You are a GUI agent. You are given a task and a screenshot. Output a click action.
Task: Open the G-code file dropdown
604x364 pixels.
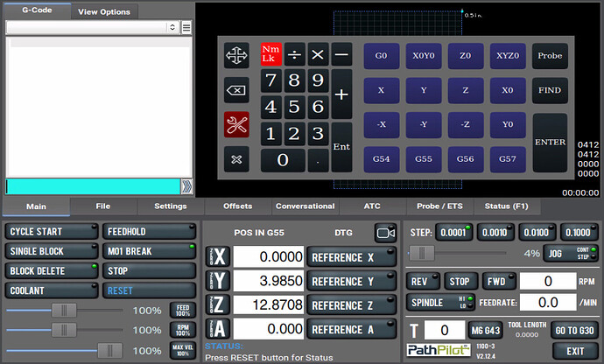point(91,28)
